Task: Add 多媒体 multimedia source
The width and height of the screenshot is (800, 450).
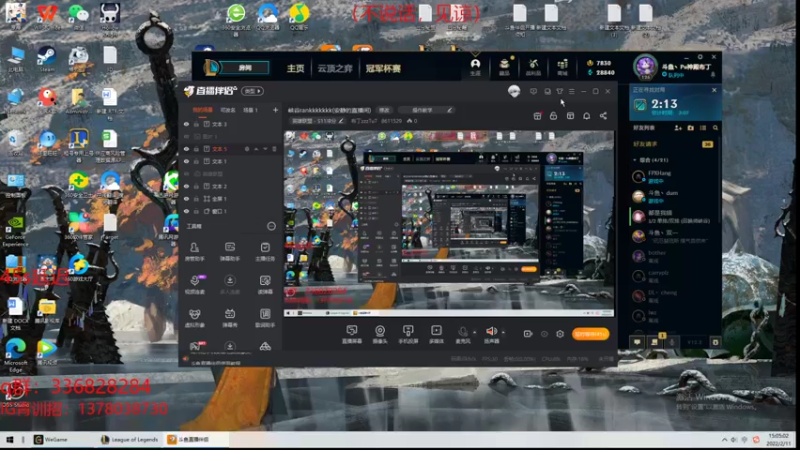Action: point(436,334)
